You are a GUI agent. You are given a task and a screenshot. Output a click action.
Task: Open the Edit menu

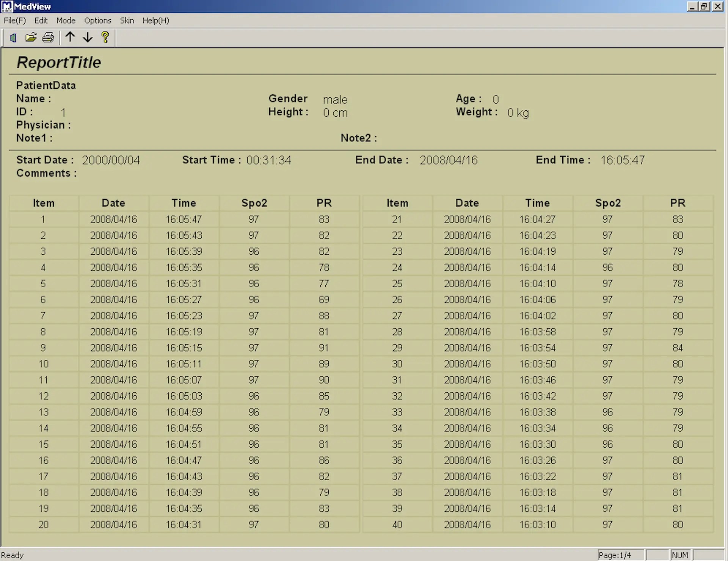(x=41, y=20)
